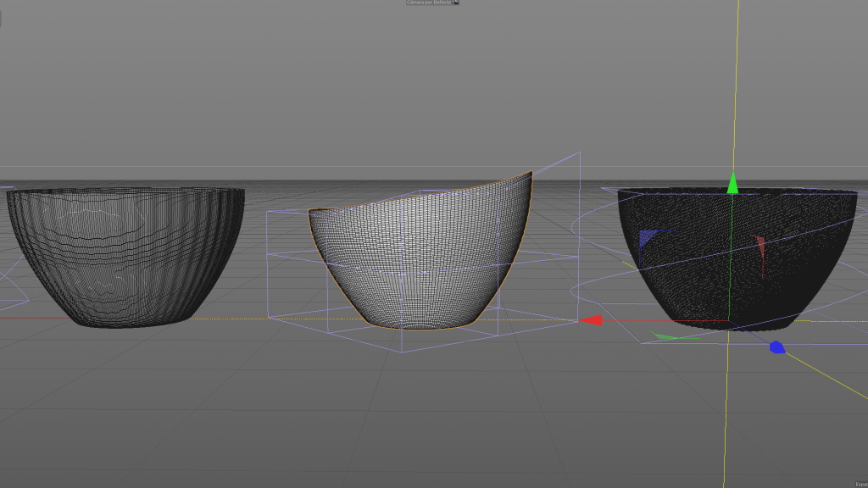Click the Espa label in the bottom-right corner
Viewport: 868px width, 488px height.
click(859, 484)
